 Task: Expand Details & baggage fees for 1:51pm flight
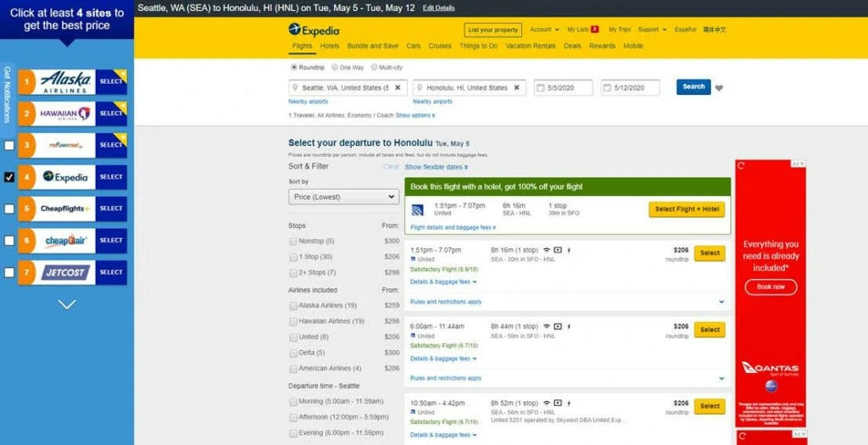(443, 281)
